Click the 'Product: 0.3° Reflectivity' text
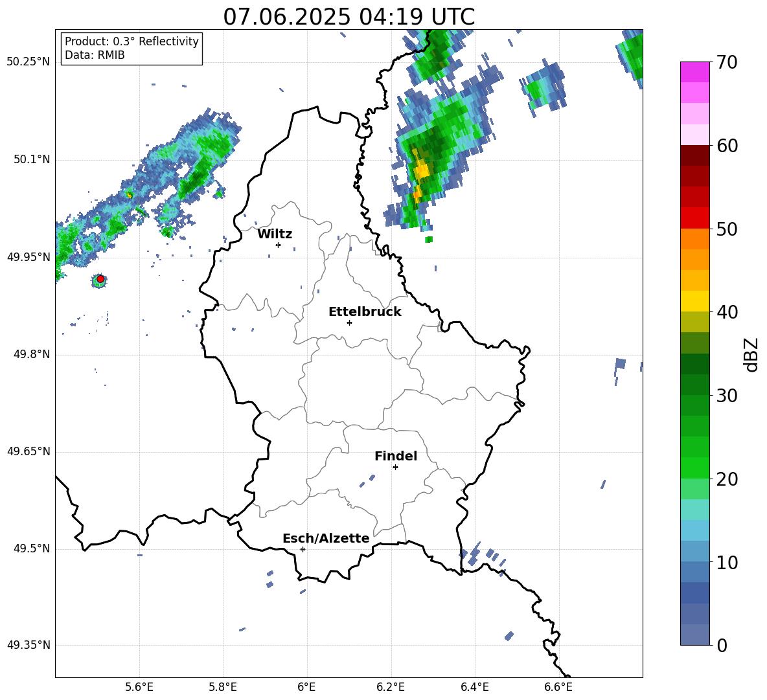Viewport: 767px width, 700px height. pyautogui.click(x=132, y=41)
